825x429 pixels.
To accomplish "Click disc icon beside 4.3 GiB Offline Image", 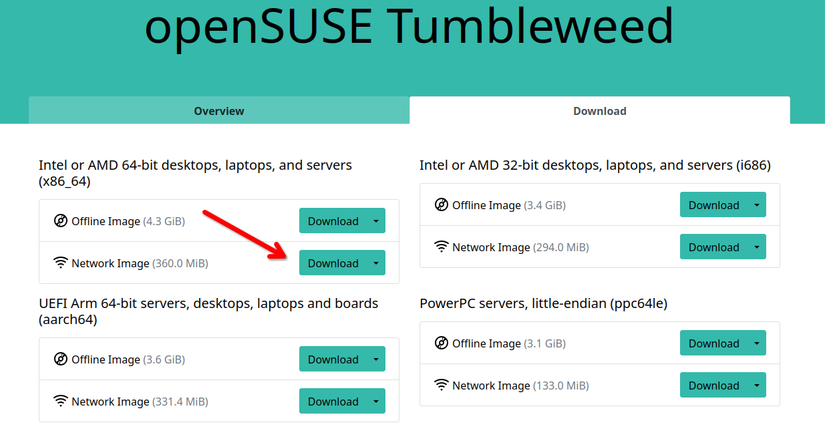I will [x=61, y=221].
